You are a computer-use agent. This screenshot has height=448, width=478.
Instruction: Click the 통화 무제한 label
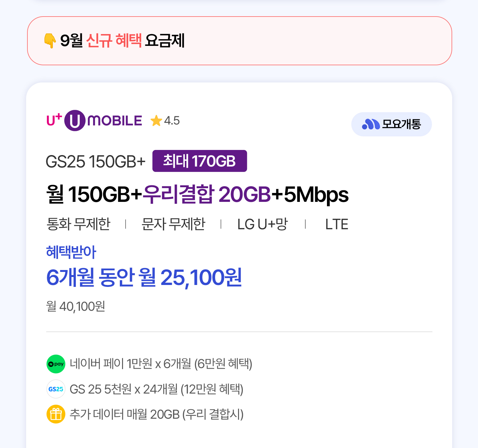[78, 224]
